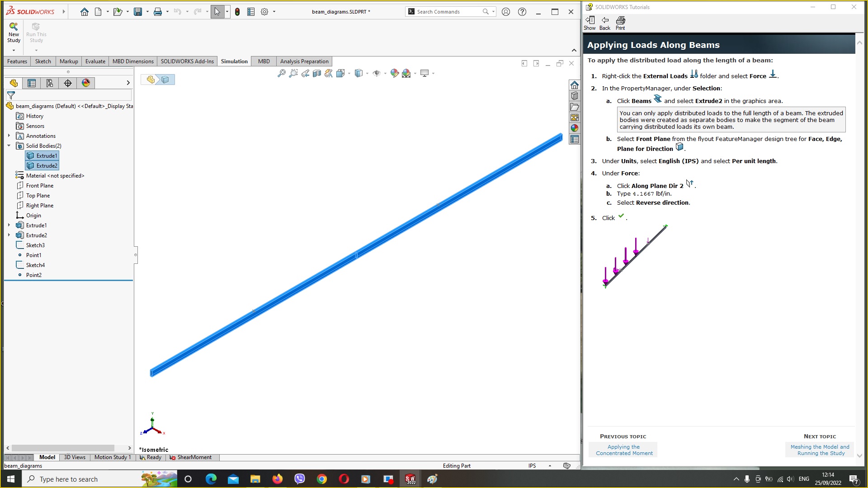Click the Meshing the Model link
Viewport: 868px width, 488px height.
coord(821,449)
